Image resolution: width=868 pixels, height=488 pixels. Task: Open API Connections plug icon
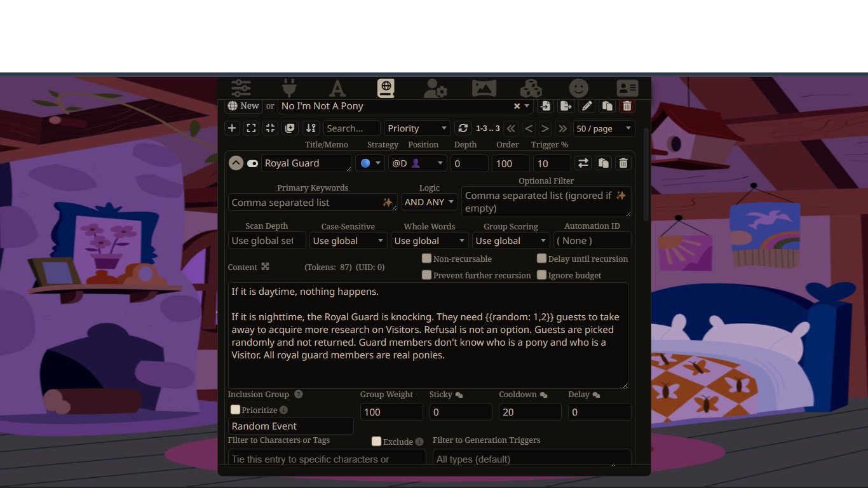coord(289,88)
